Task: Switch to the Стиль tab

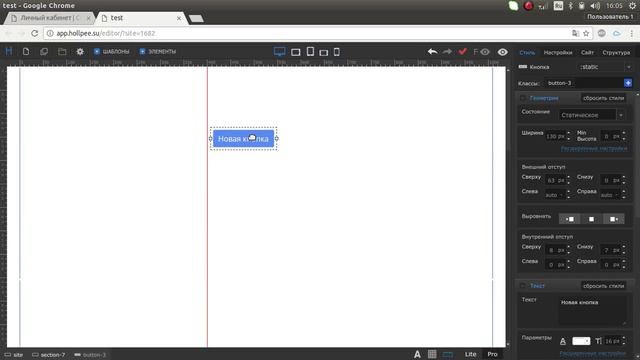Action: pos(527,53)
